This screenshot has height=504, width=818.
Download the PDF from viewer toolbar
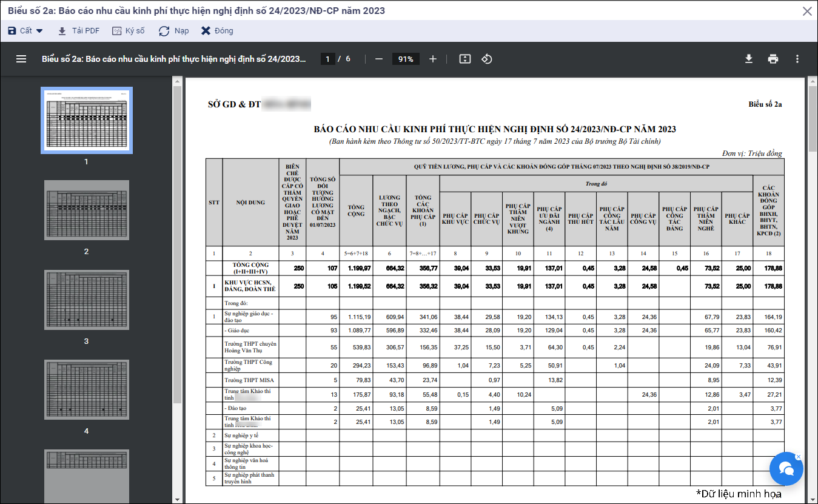749,59
